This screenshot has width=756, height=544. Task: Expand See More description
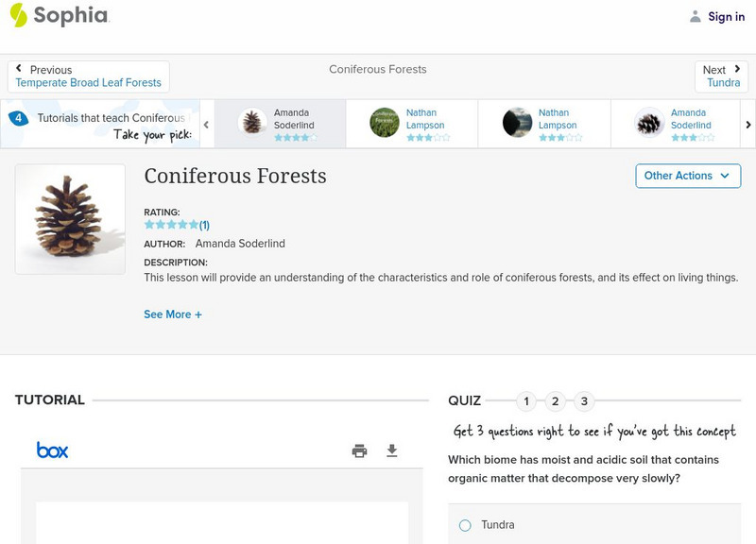pyautogui.click(x=173, y=314)
